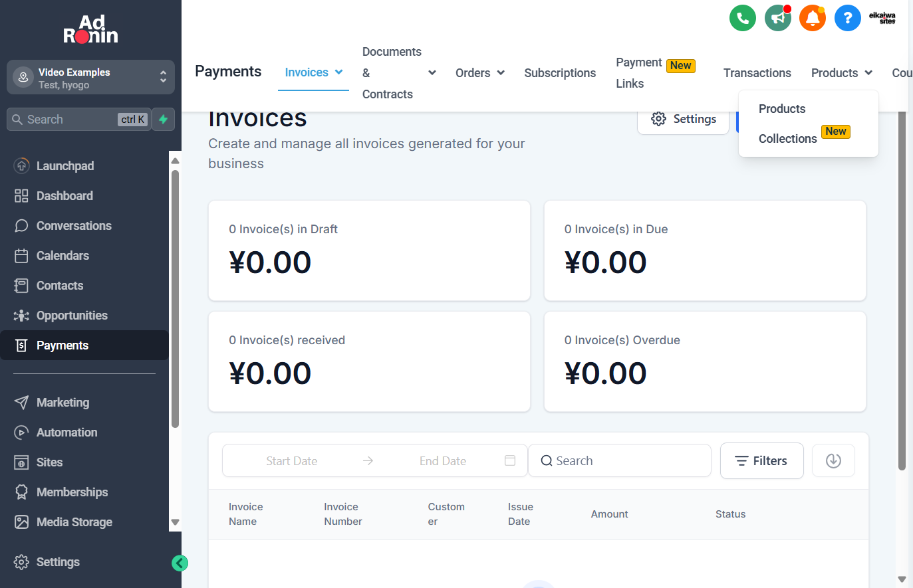
Task: Click the Status column header
Action: click(x=730, y=514)
